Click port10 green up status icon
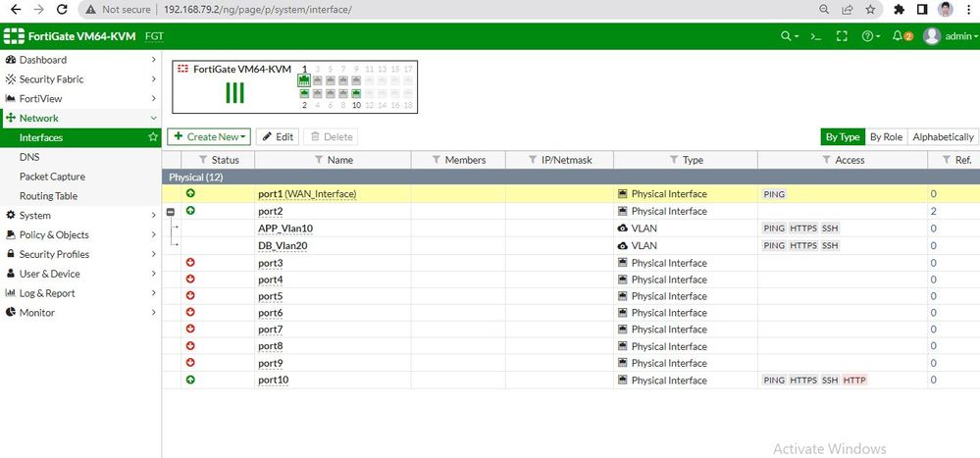The image size is (980, 458). point(190,380)
